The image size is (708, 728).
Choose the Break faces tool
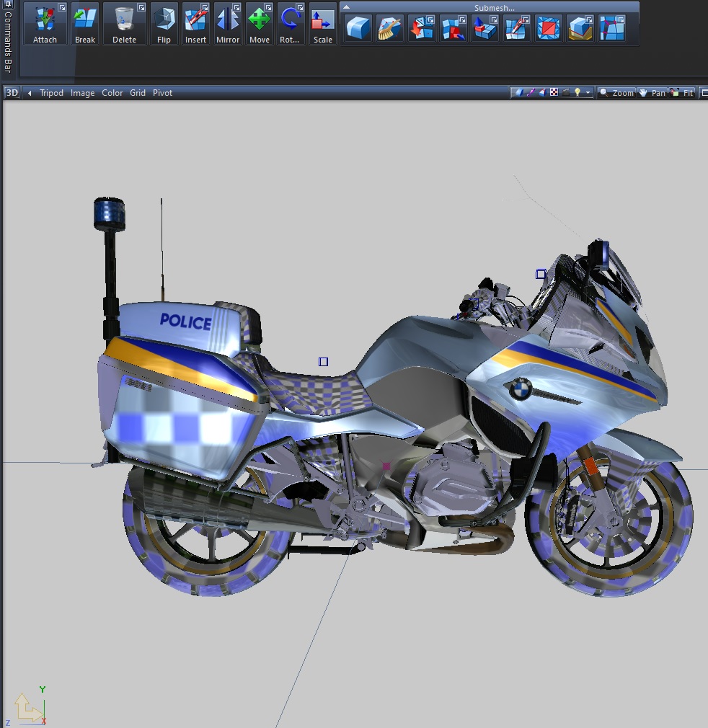click(85, 24)
